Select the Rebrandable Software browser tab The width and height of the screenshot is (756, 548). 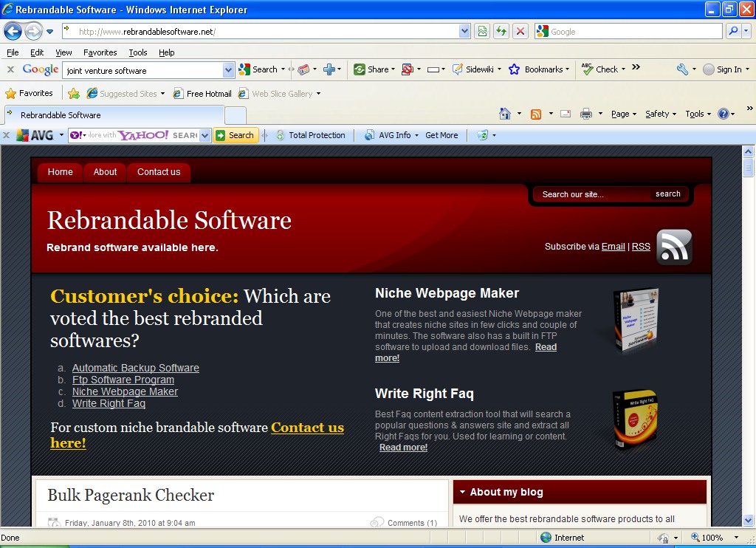114,114
